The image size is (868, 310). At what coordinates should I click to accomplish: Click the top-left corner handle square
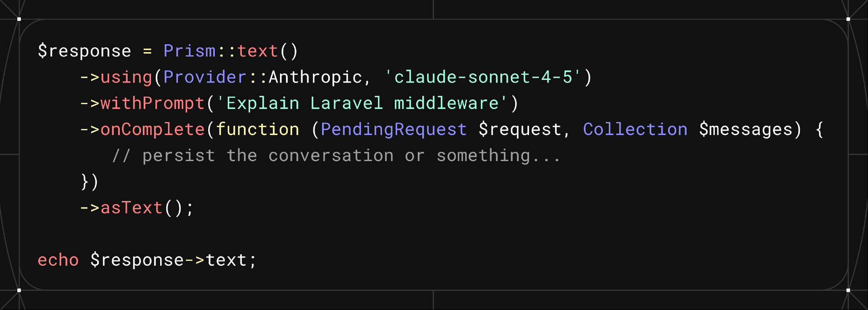19,19
